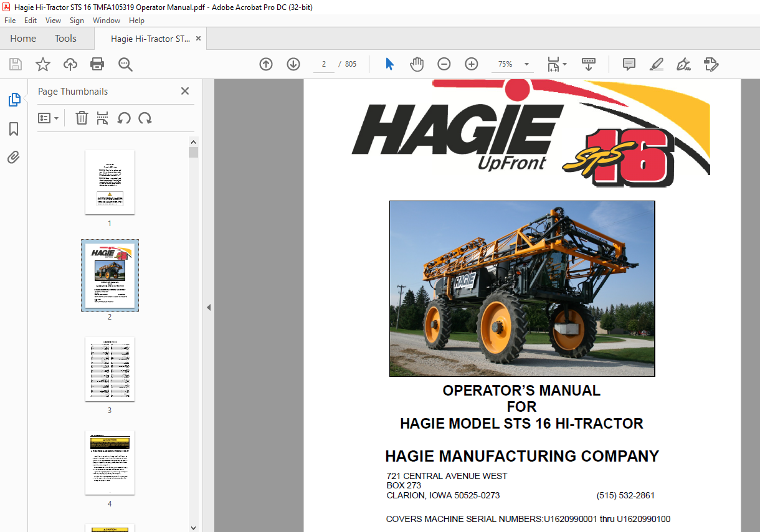Add a comment sticky note
Image resolution: width=760 pixels, height=532 pixels.
[629, 64]
